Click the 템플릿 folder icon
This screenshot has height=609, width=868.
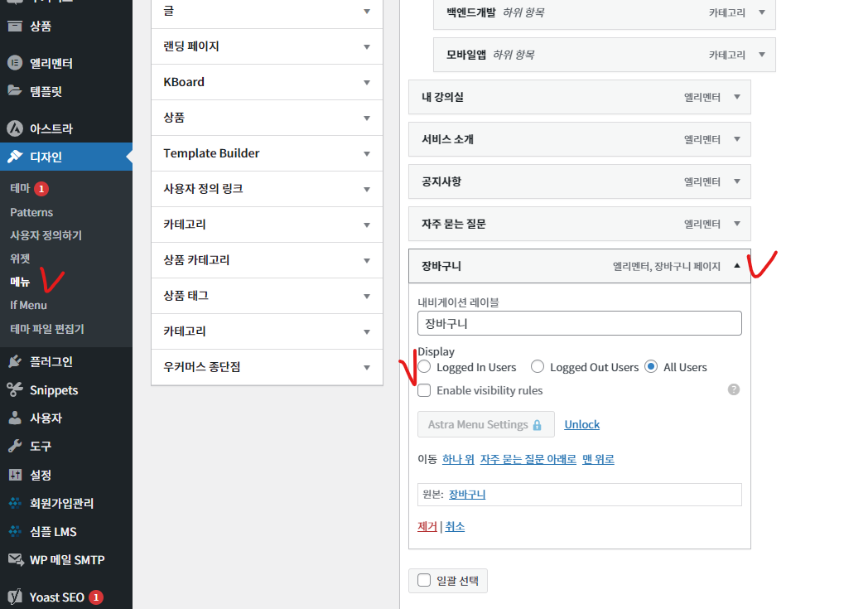pos(15,90)
